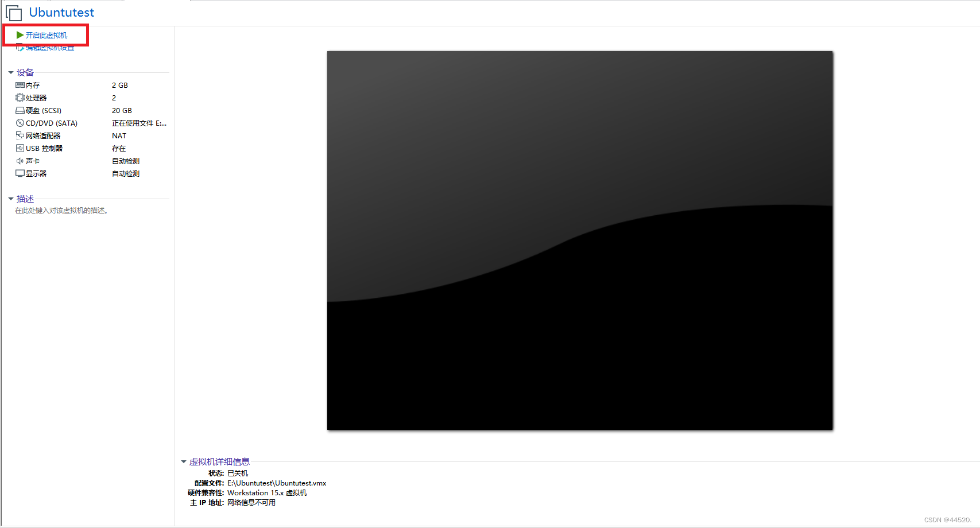Click the 设备 section header label

[x=25, y=73]
